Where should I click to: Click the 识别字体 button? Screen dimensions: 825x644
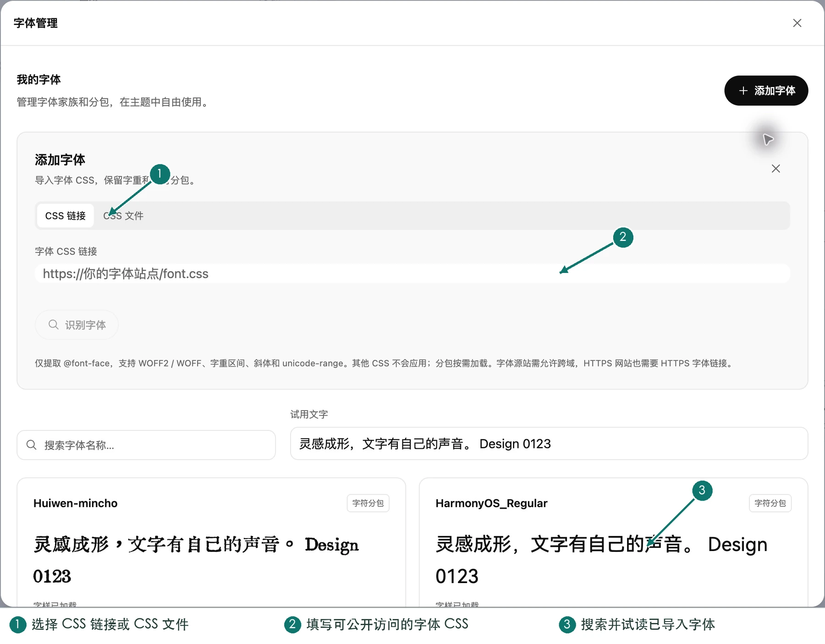point(77,325)
